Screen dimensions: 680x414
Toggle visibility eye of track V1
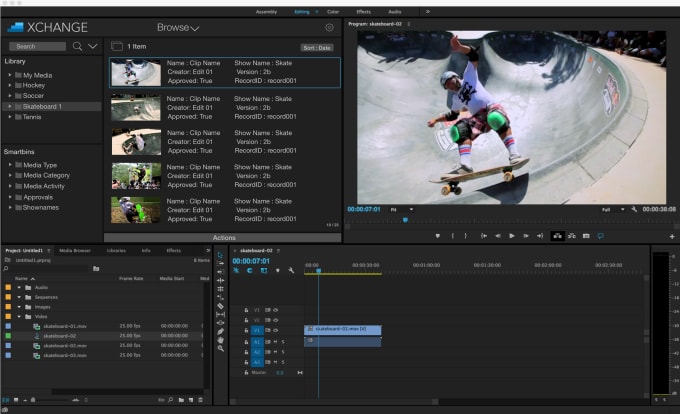[276, 330]
